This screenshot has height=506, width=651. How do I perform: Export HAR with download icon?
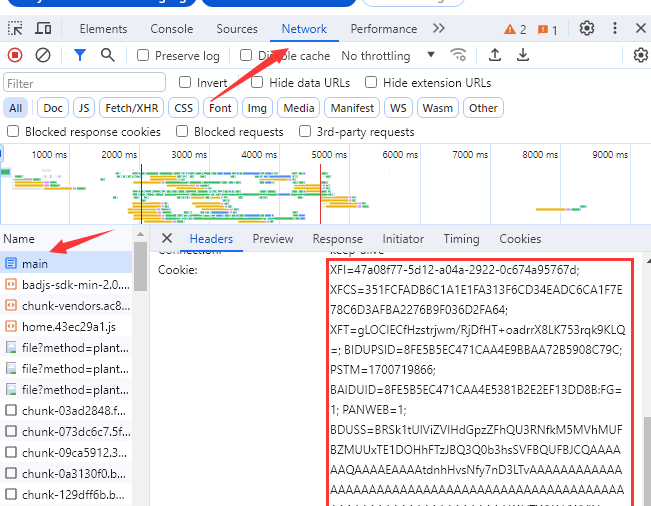tap(522, 56)
